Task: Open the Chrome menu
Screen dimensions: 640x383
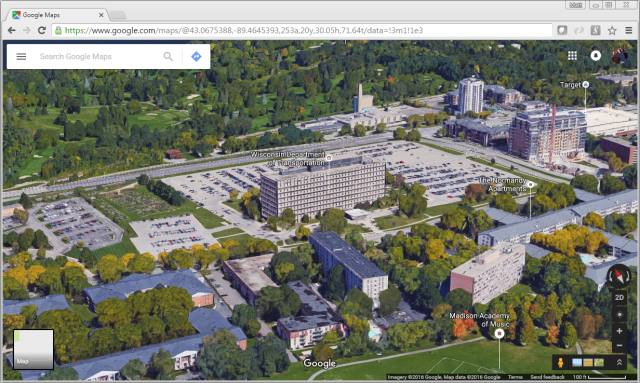Action: click(629, 30)
